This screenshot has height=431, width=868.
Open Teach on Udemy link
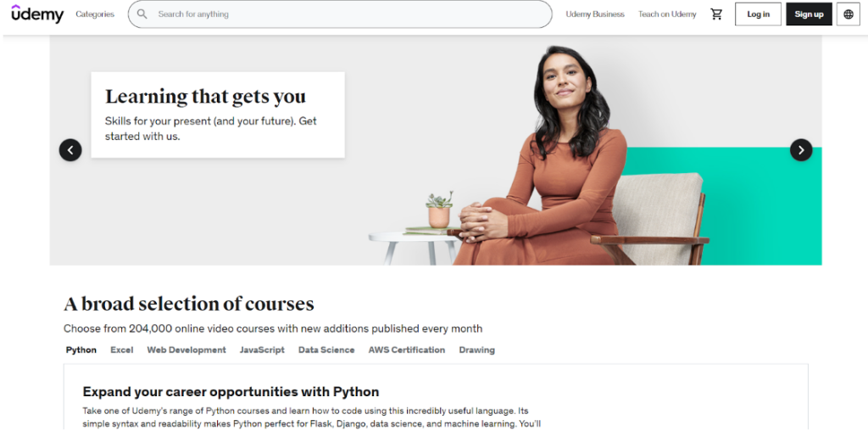pyautogui.click(x=667, y=14)
